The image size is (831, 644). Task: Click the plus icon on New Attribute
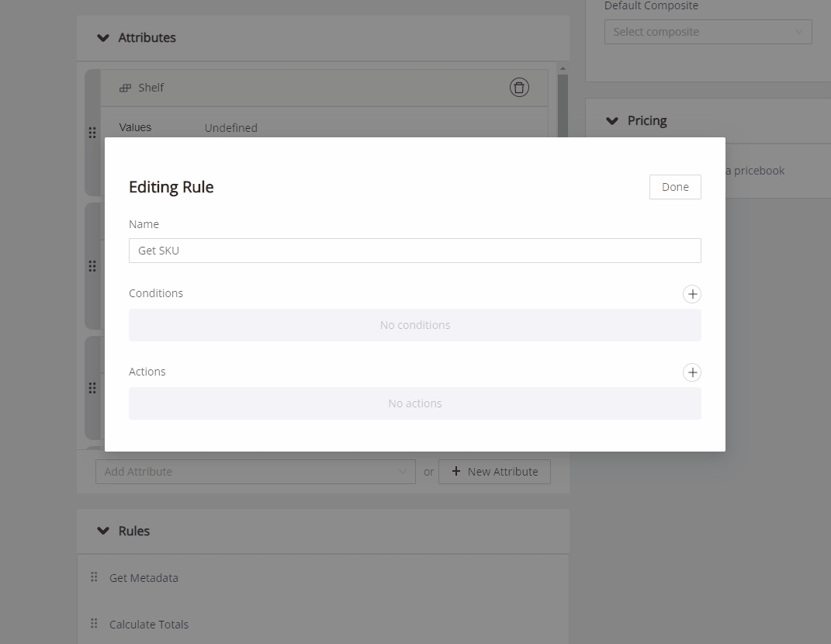456,471
